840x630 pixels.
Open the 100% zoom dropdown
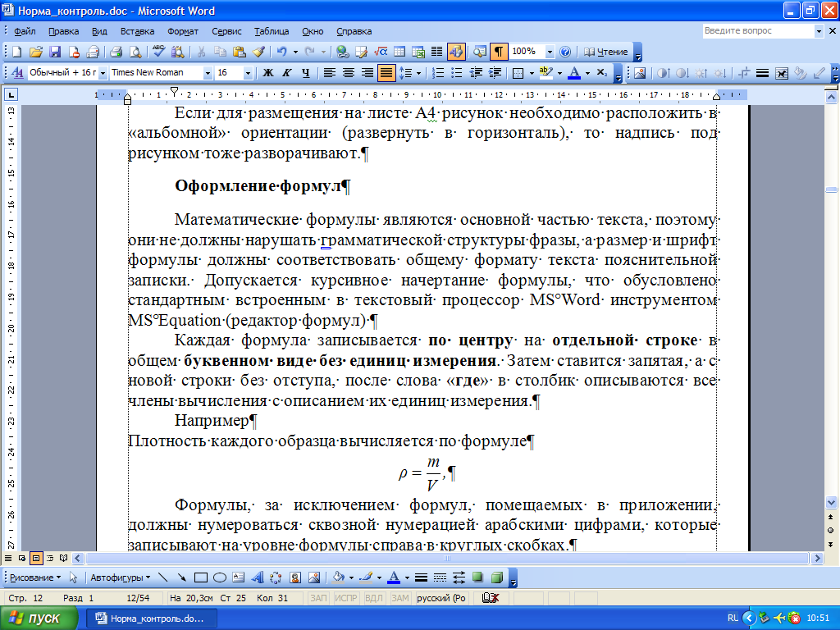point(550,52)
